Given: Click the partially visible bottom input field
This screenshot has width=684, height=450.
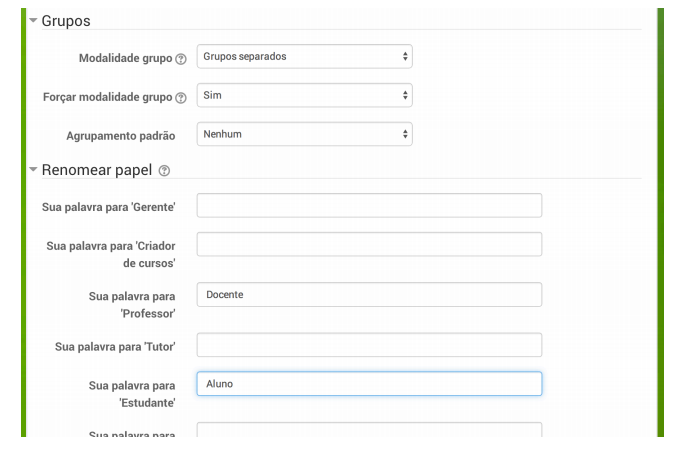Looking at the screenshot, I should coord(369,431).
